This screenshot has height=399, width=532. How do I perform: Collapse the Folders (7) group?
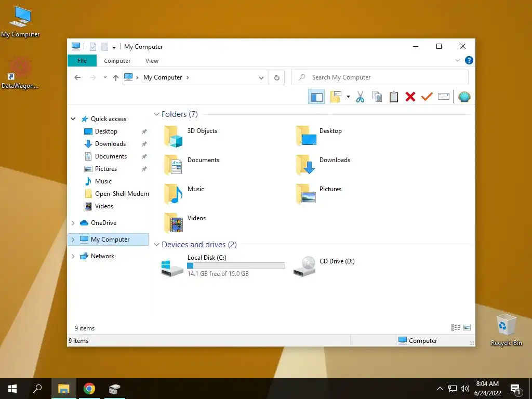(156, 114)
